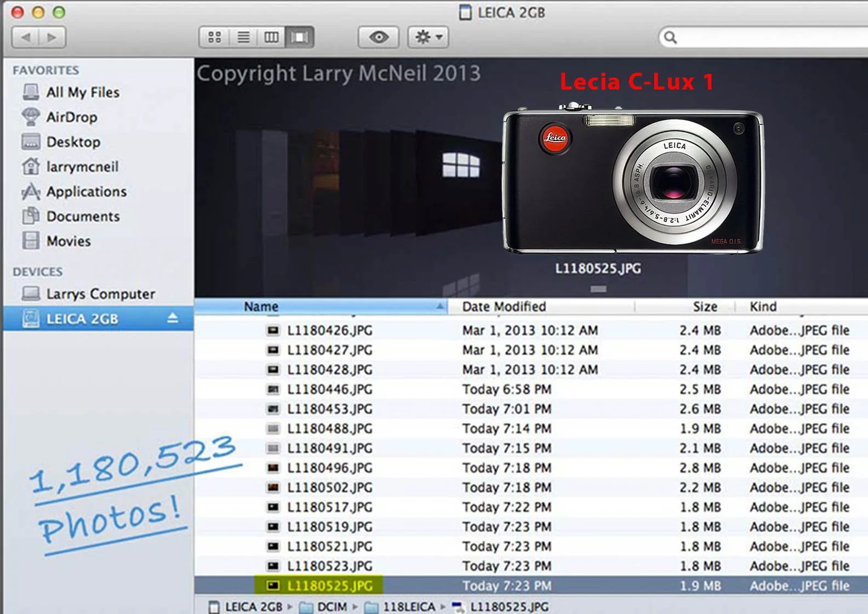Viewport: 868px width, 614px height.
Task: Click 'Today 7:14 PM' date cell
Action: 507,428
